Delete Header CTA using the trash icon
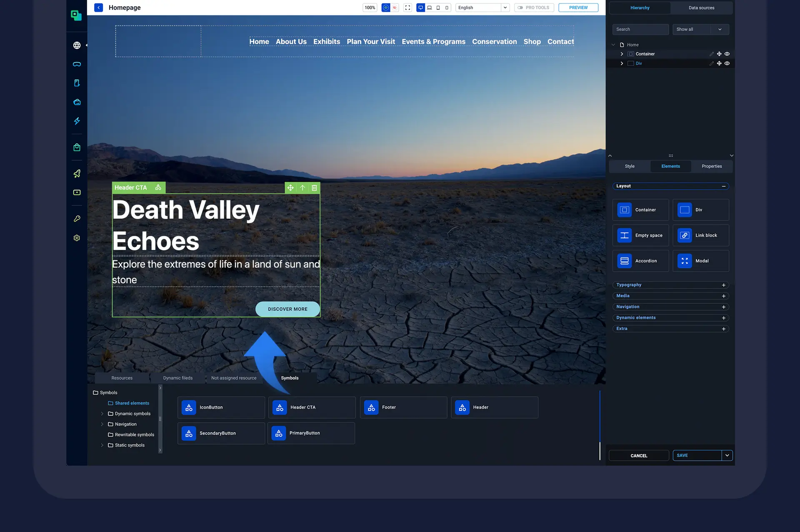The image size is (800, 532). 314,188
